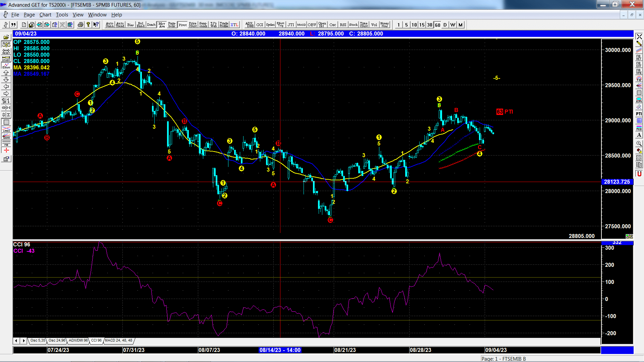The width and height of the screenshot is (644, 362).
Task: Add the CCI indicator from toolbar
Action: [x=260, y=25]
